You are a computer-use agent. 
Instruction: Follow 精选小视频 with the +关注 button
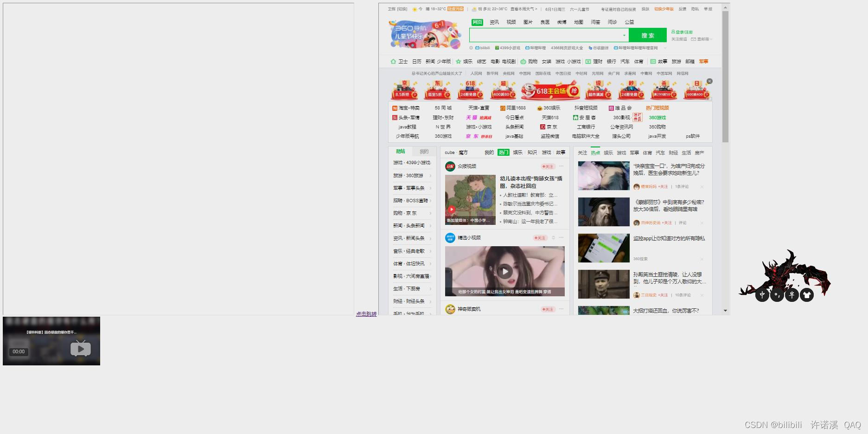click(540, 238)
